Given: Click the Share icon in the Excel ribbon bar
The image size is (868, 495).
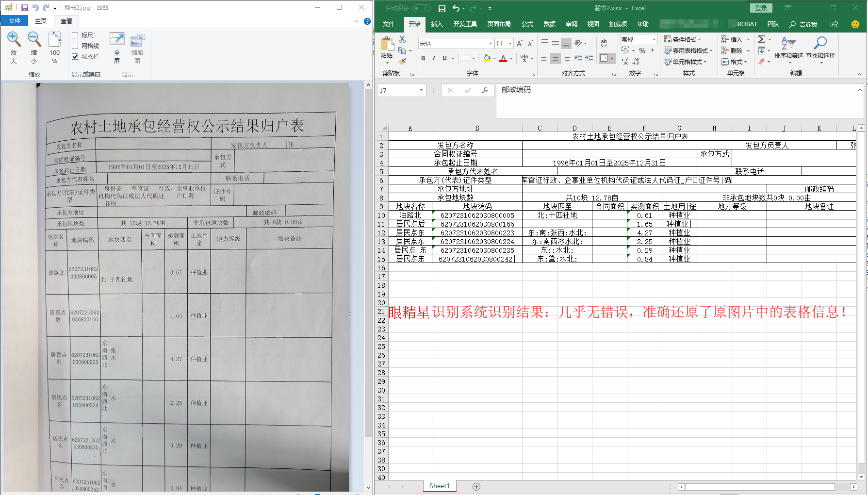Looking at the screenshot, I should (x=834, y=24).
